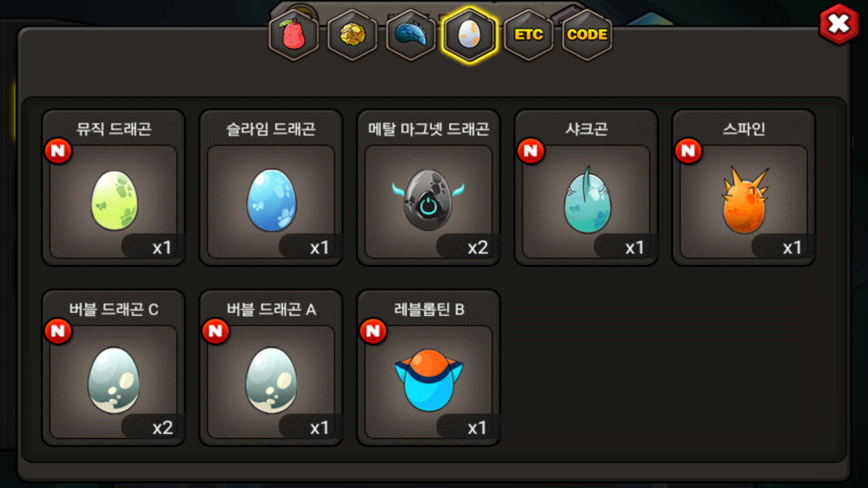Select the egg inventory tab
Image resolution: width=868 pixels, height=488 pixels.
click(470, 35)
